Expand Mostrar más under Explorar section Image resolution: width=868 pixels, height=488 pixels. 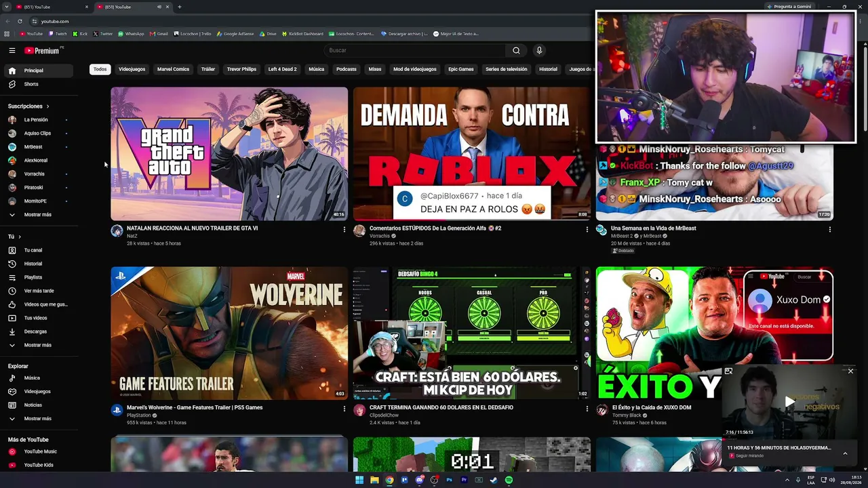(x=38, y=418)
